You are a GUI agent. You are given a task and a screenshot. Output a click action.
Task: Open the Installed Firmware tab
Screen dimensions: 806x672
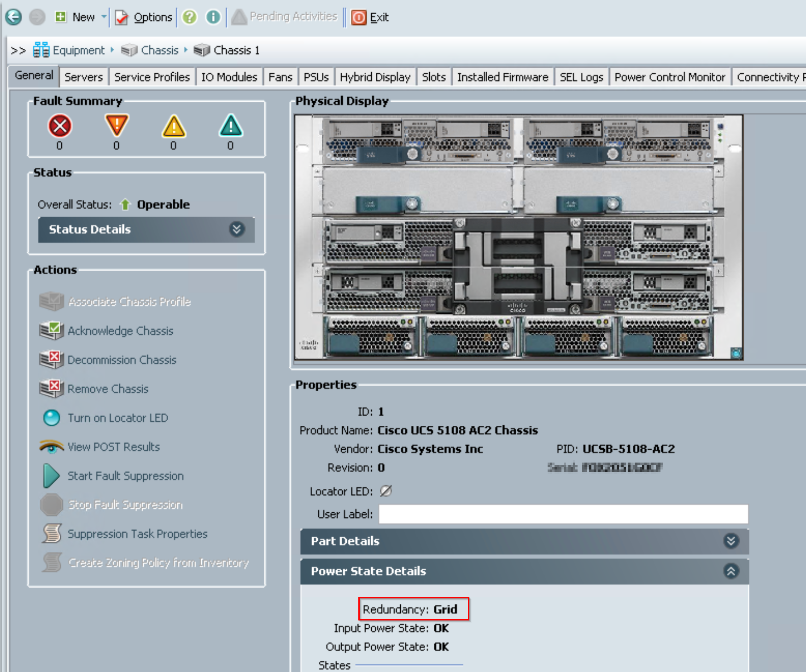point(502,77)
